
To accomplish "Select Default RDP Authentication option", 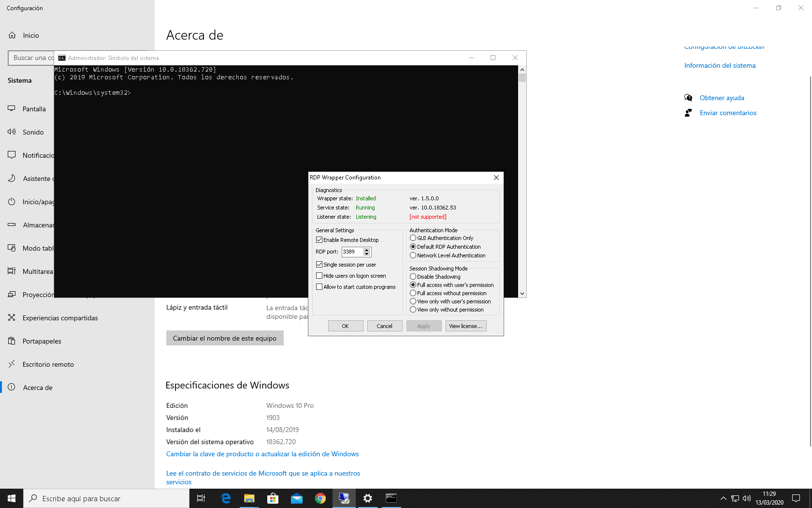I will pyautogui.click(x=413, y=247).
